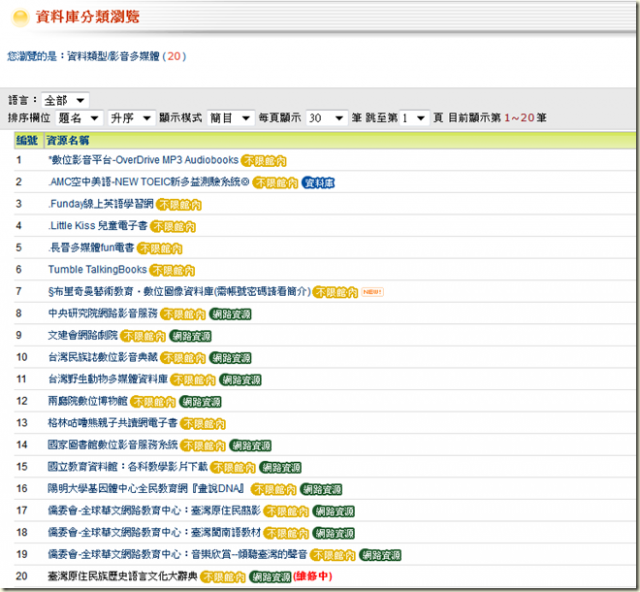Click 網路資源 badge on 中央研究院 row
This screenshot has width=640, height=592.
click(x=231, y=314)
